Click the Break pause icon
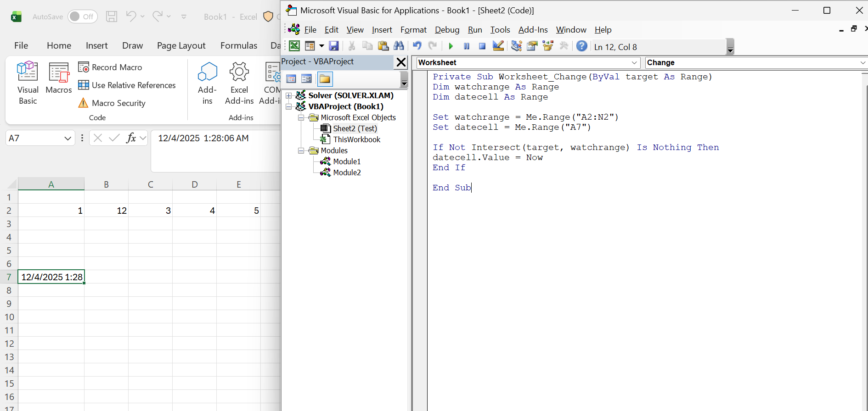The height and width of the screenshot is (411, 868). pyautogui.click(x=467, y=46)
